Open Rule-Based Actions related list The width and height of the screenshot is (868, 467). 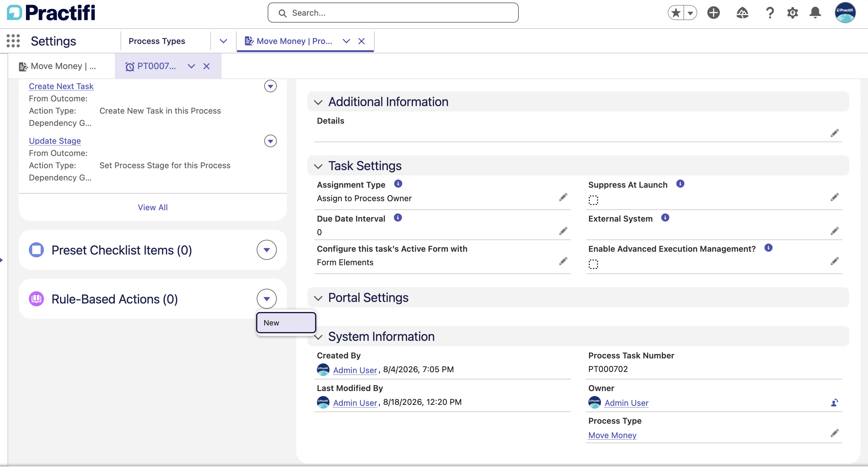pyautogui.click(x=114, y=299)
